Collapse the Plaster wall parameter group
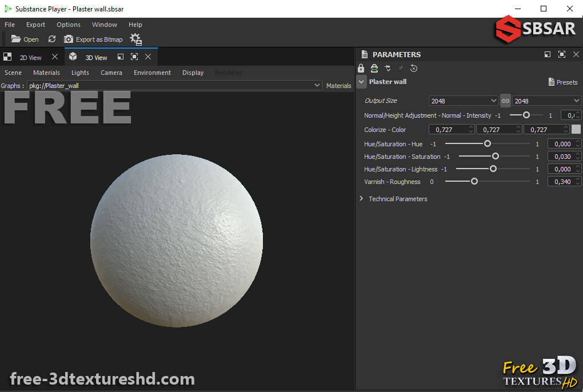 (x=361, y=81)
